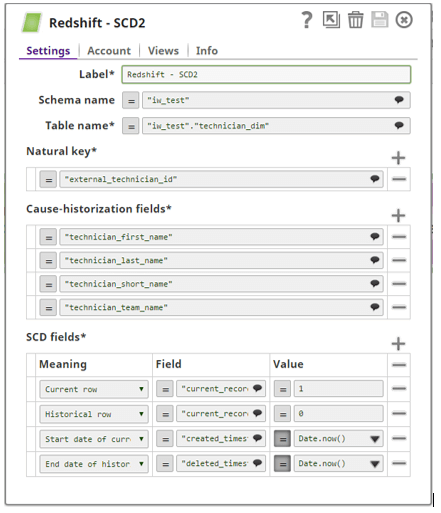The image size is (441, 513).
Task: Add a new SCD fields row
Action: (x=398, y=344)
